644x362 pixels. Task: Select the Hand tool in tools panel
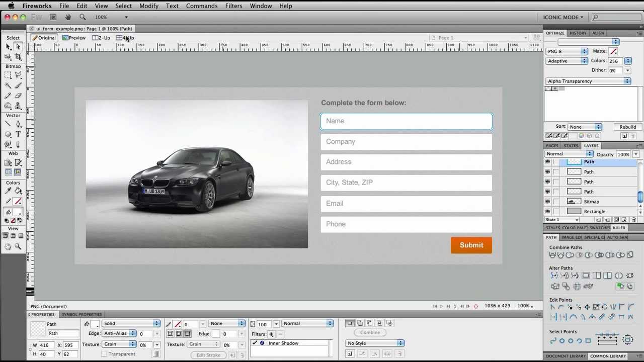pos(8,246)
